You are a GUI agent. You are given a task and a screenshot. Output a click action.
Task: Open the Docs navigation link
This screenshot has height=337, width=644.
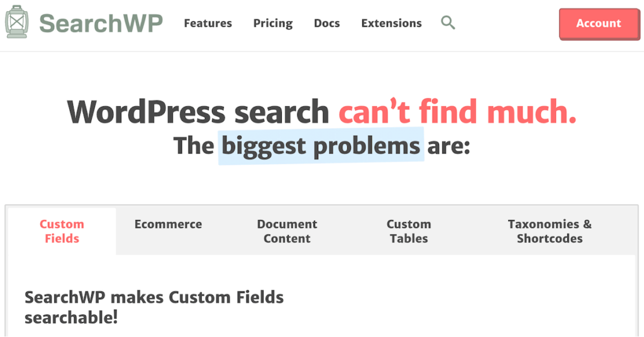[x=326, y=23]
